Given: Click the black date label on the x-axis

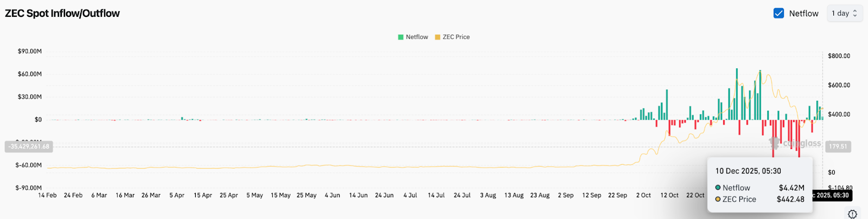Looking at the screenshot, I should pos(830,195).
